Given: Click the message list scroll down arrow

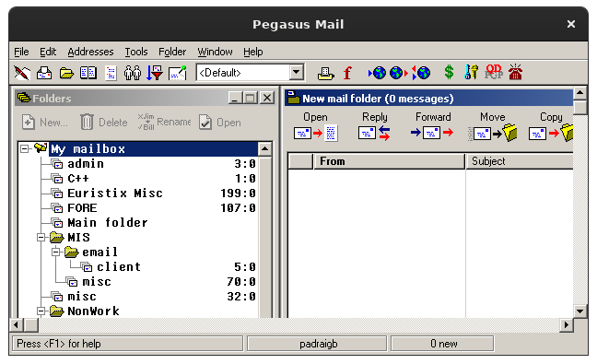Looking at the screenshot, I should tap(579, 311).
